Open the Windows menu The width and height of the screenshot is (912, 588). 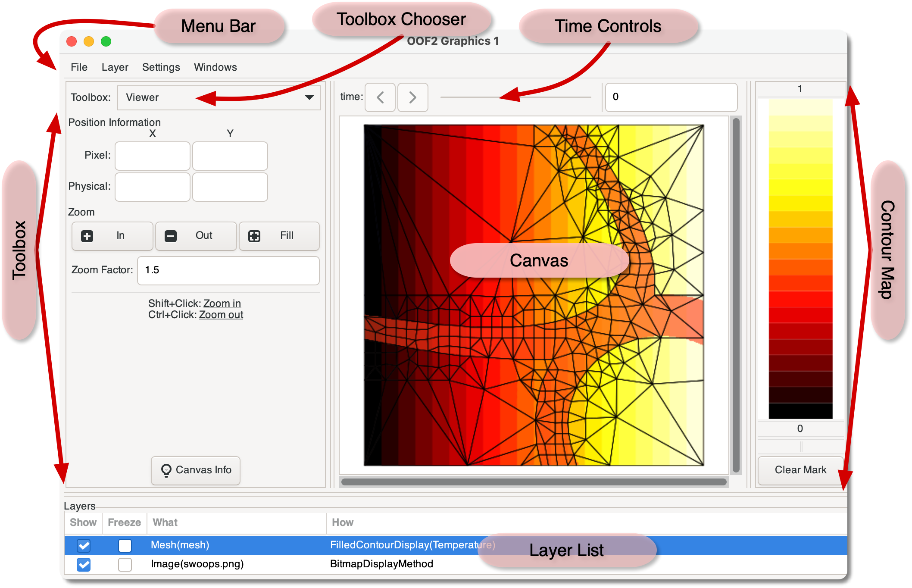(215, 67)
